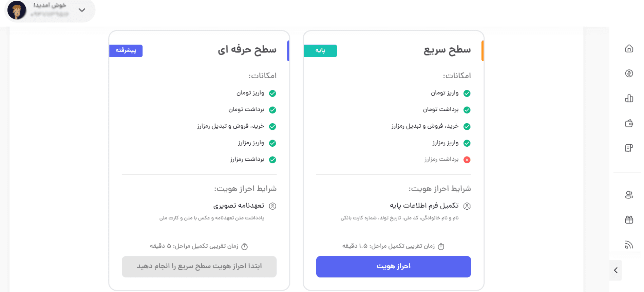Click green check beside واریز تومان in سطح سریع
644x292 pixels.
(467, 93)
